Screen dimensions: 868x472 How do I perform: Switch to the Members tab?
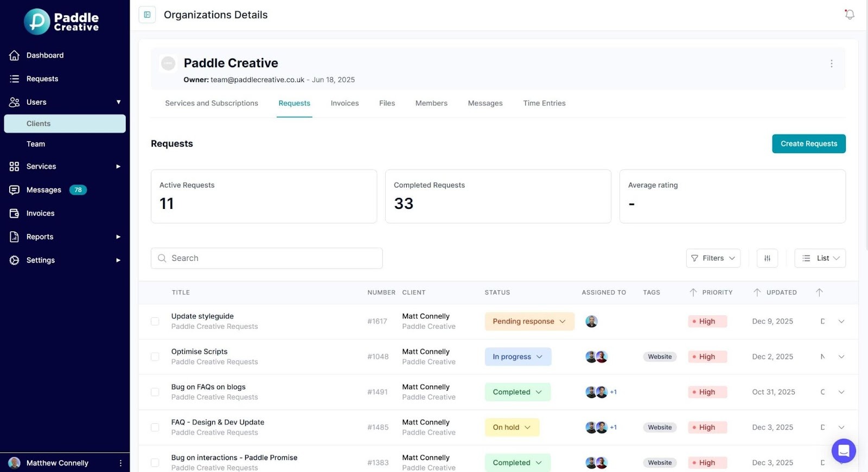coord(431,103)
